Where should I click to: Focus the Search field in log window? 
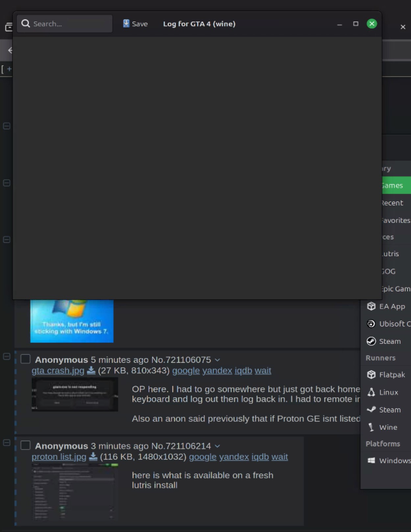[64, 24]
